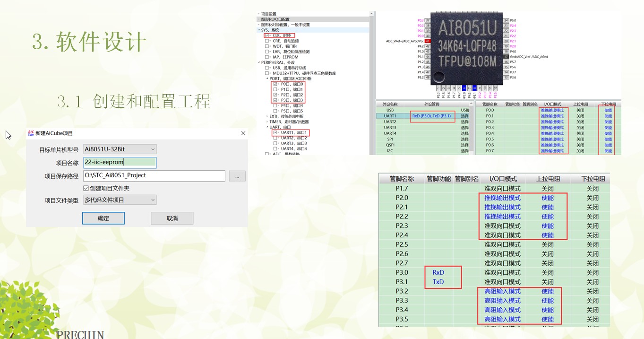
Task: Click the 确定 button
Action: point(103,218)
